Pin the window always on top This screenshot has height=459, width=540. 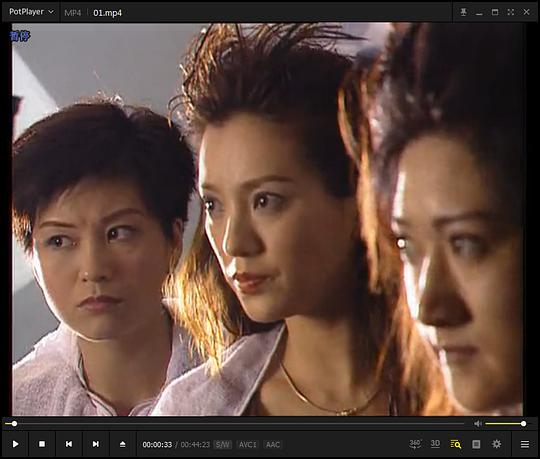pyautogui.click(x=464, y=12)
